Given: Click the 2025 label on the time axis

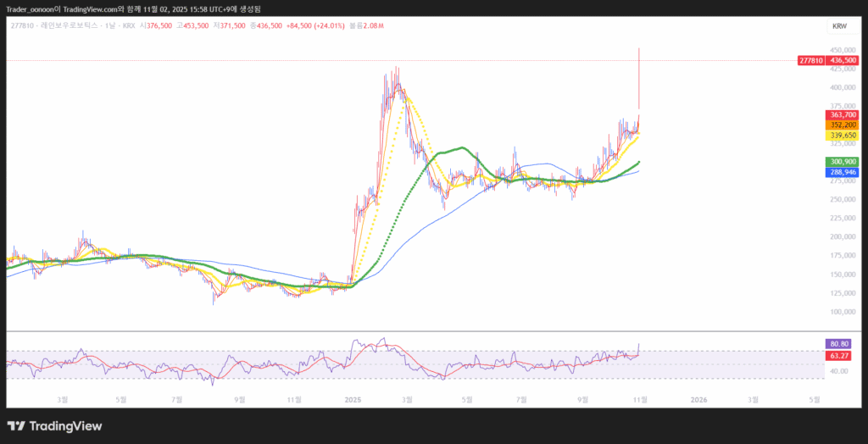Looking at the screenshot, I should [x=353, y=398].
